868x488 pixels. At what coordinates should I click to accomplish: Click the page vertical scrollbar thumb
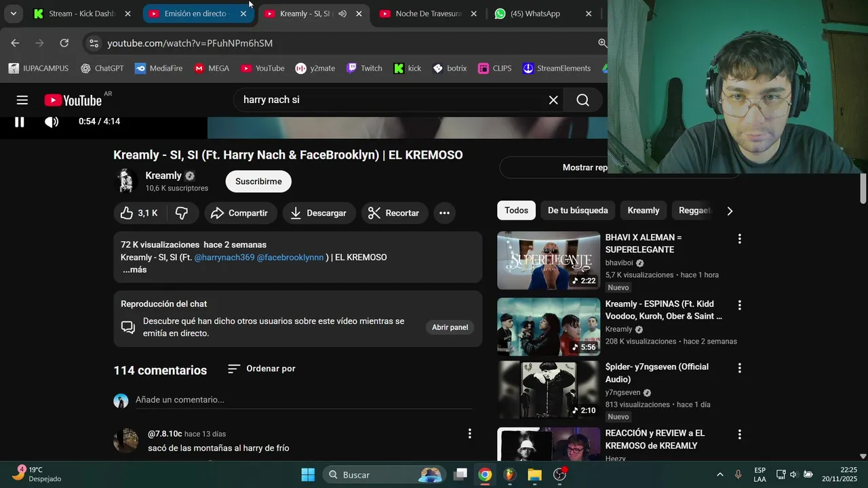(863, 188)
